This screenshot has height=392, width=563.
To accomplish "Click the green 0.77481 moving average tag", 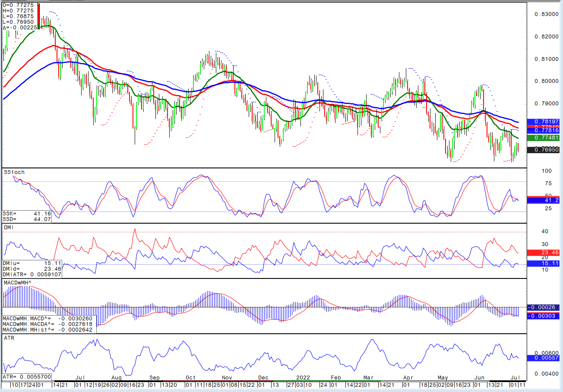I will click(x=544, y=137).
